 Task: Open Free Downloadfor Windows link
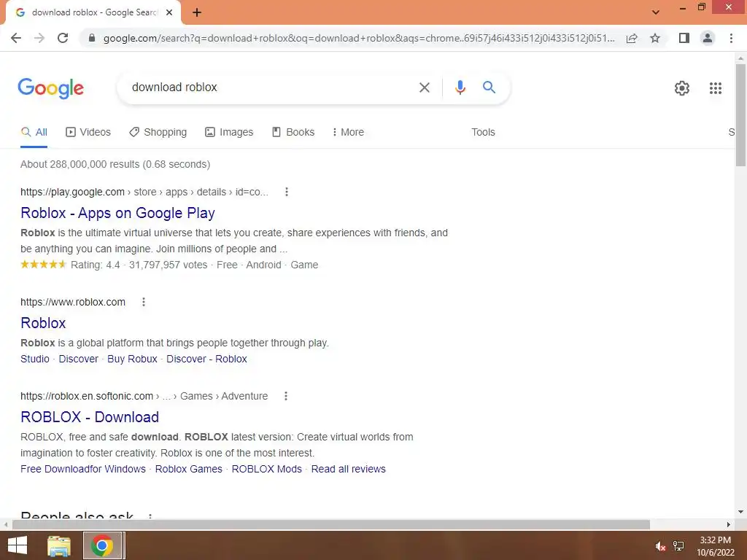83,469
